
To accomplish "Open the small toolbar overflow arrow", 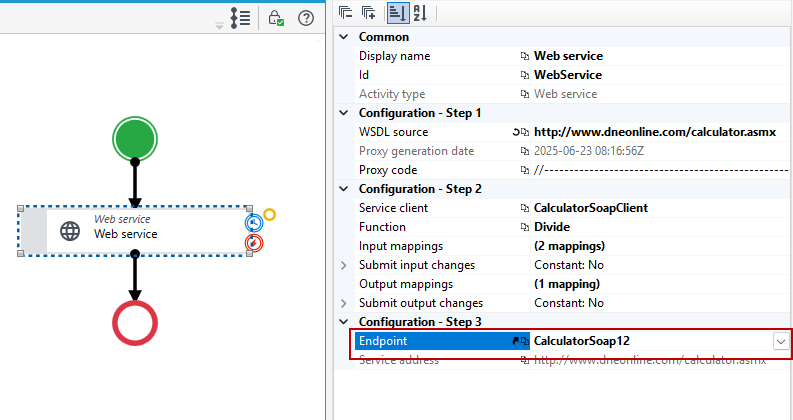I will (219, 25).
